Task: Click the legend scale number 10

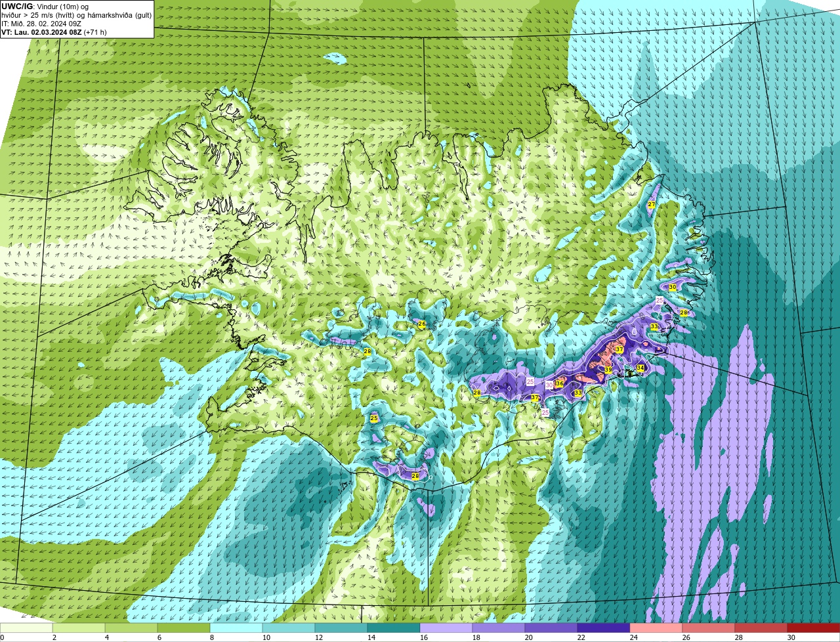Action: click(x=266, y=637)
